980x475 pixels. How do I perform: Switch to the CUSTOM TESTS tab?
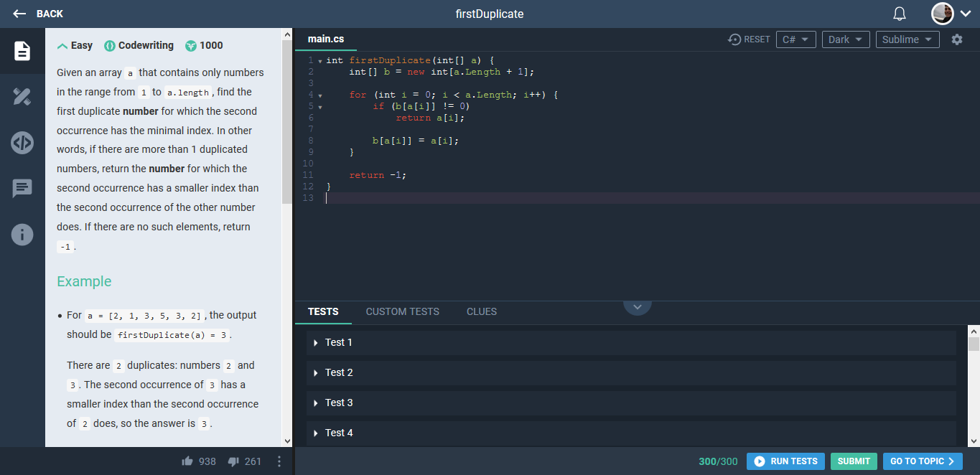coord(402,311)
